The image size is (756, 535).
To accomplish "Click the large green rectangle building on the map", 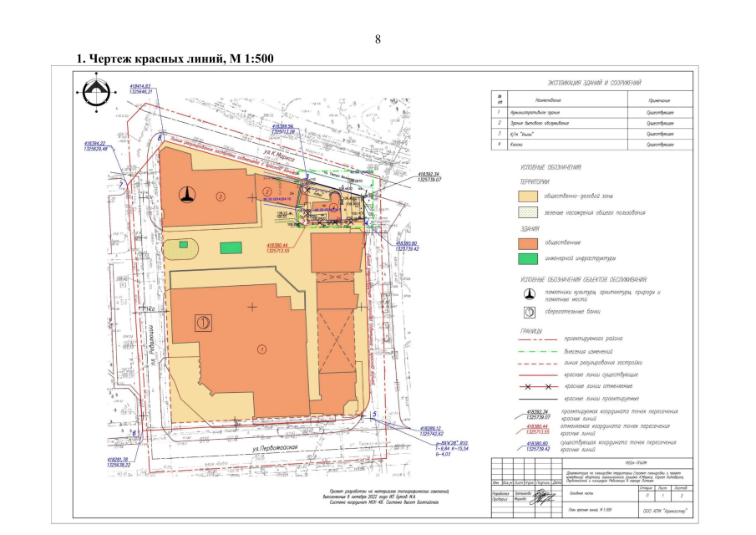I will tap(229, 247).
